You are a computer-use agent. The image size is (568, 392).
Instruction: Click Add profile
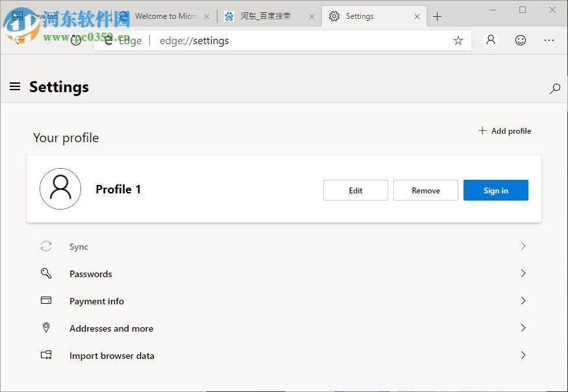click(x=504, y=130)
